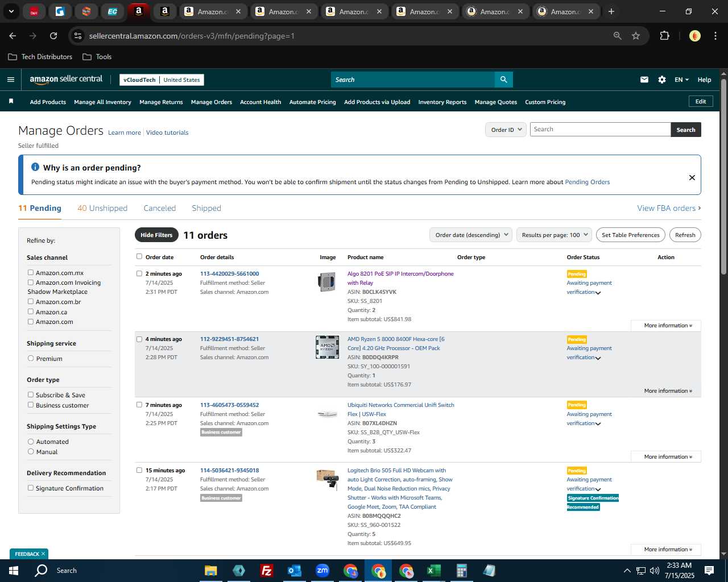
Task: Select the Automated shipping settings radio
Action: pyautogui.click(x=31, y=442)
